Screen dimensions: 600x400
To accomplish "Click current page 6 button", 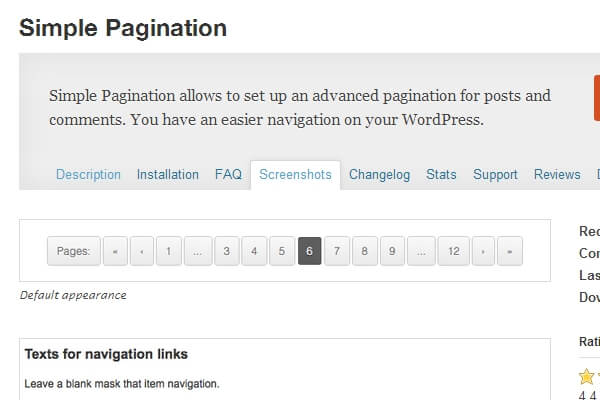I will [309, 252].
